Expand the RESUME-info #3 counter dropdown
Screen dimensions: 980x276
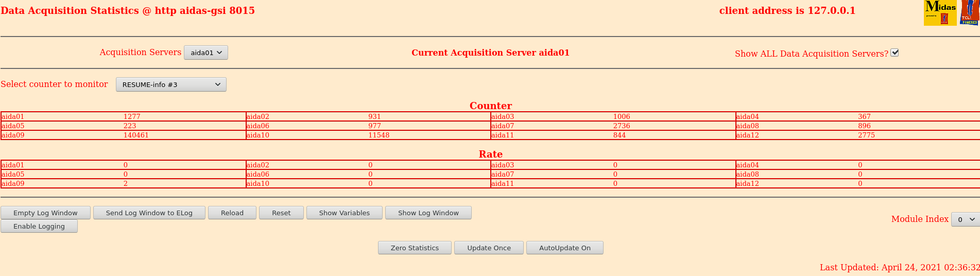coord(171,84)
